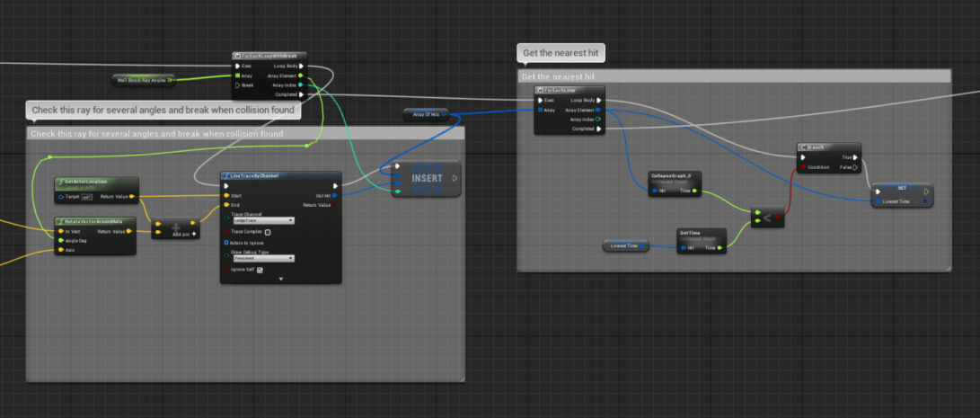The height and width of the screenshot is (418, 980).
Task: Open the Draw Debug Type dropdown
Action: pyautogui.click(x=264, y=258)
